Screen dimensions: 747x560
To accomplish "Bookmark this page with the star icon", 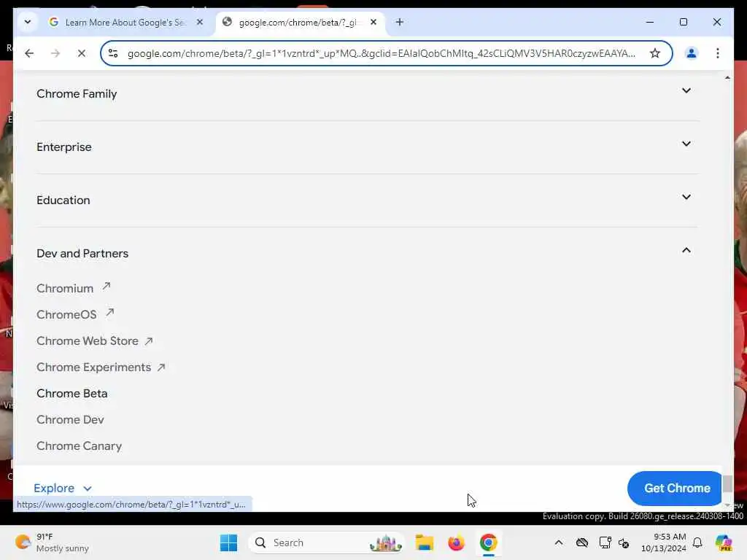I will pyautogui.click(x=655, y=53).
